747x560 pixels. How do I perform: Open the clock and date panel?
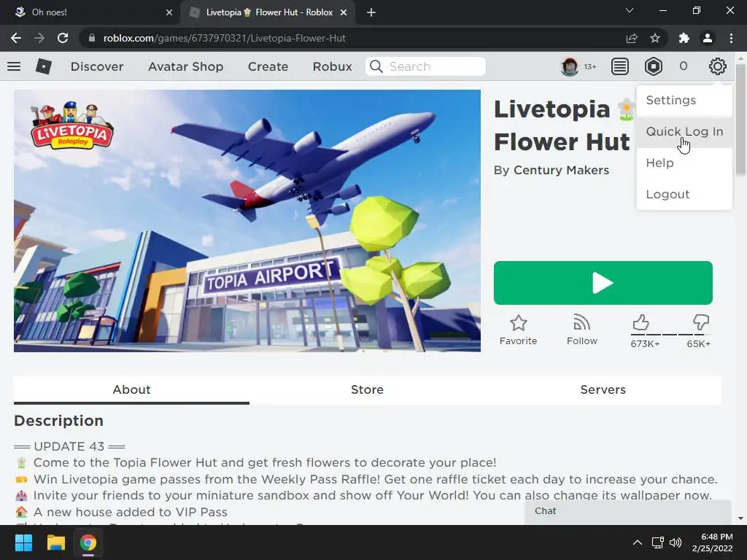pos(712,542)
